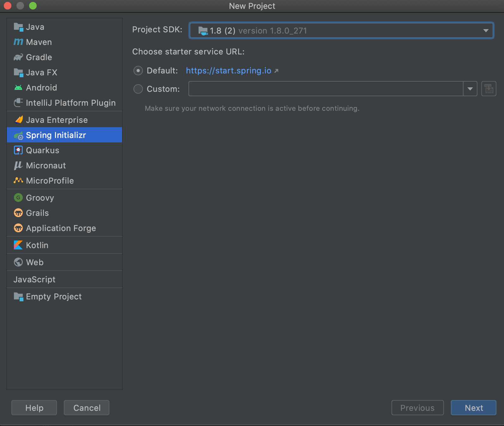Click the Java FX folder icon
504x426 pixels.
tap(18, 72)
